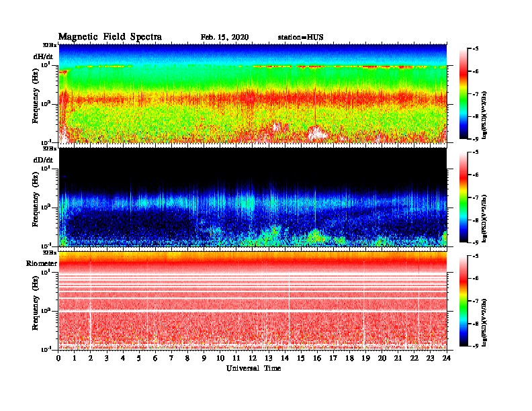
Task: Click hour tick label "20" on time axis
Action: (382, 358)
